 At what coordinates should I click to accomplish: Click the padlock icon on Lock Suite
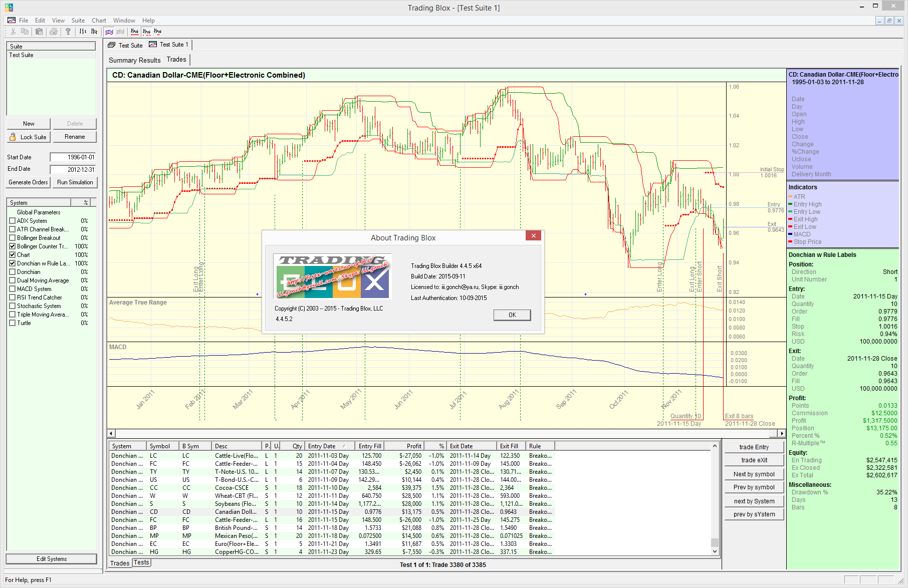coord(13,137)
